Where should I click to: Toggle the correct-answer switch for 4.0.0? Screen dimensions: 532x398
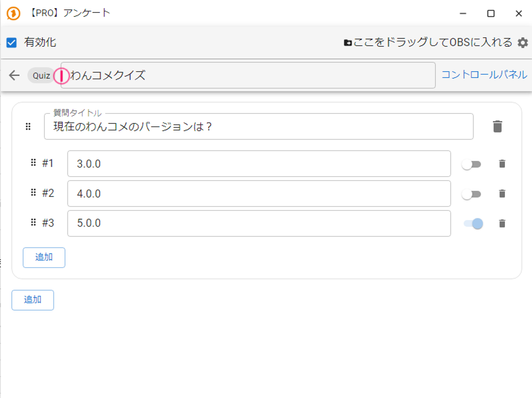pos(471,194)
